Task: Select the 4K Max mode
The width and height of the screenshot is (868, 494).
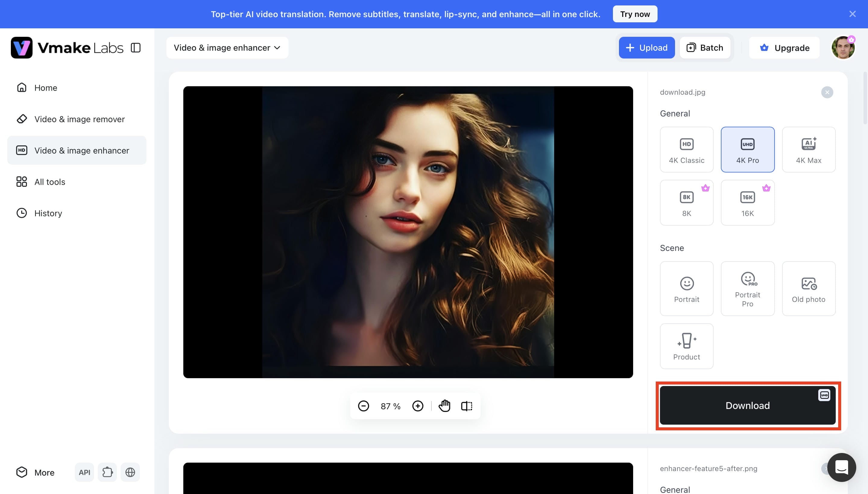Action: (809, 150)
